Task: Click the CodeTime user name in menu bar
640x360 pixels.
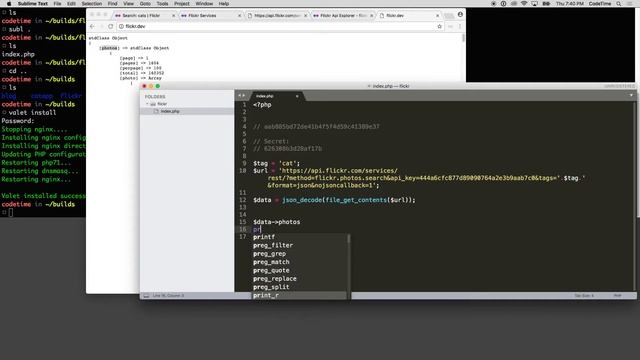Action: 600,4
